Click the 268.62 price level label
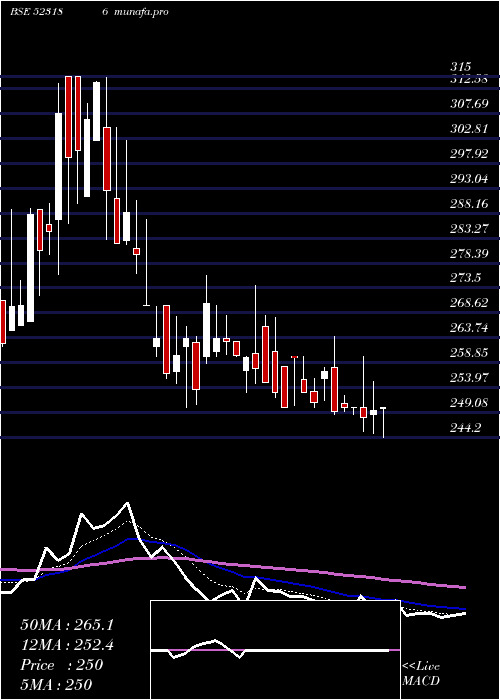This screenshot has height=700, width=500. coord(469,304)
